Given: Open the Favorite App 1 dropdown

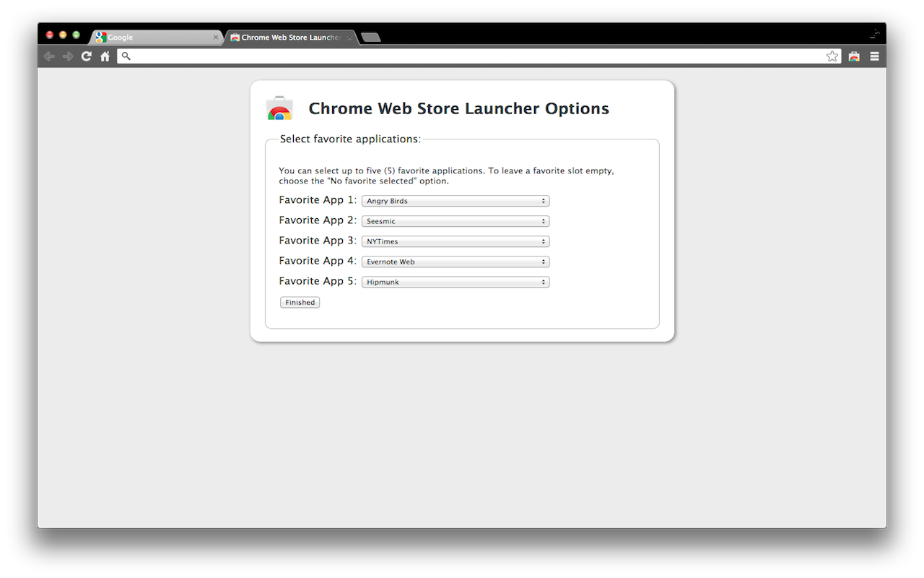Looking at the screenshot, I should 456,201.
